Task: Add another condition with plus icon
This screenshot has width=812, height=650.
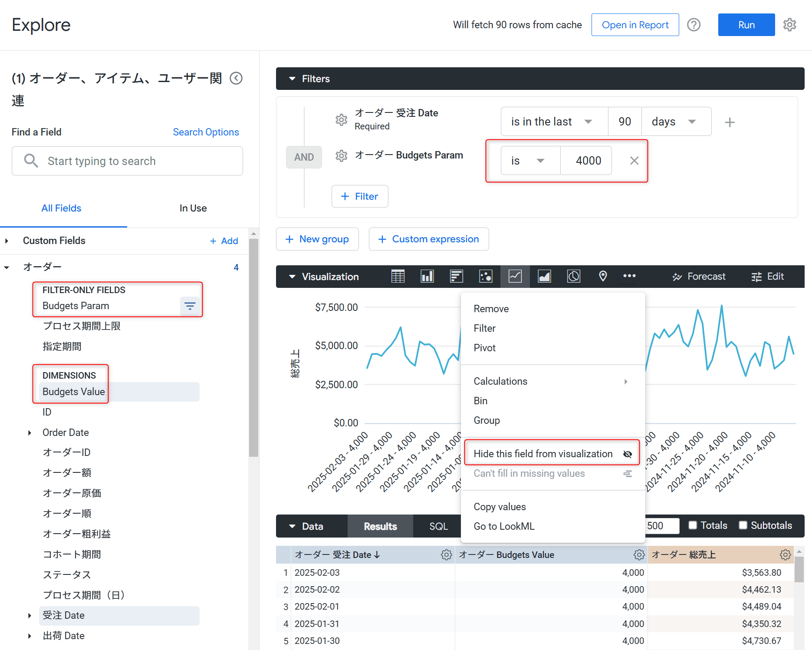Action: tap(730, 122)
